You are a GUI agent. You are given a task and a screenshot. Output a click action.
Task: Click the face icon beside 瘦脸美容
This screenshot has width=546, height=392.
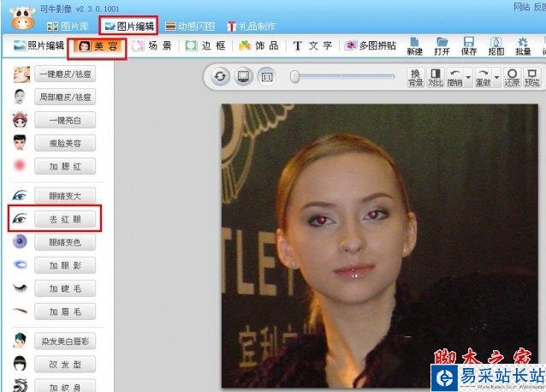coord(20,143)
